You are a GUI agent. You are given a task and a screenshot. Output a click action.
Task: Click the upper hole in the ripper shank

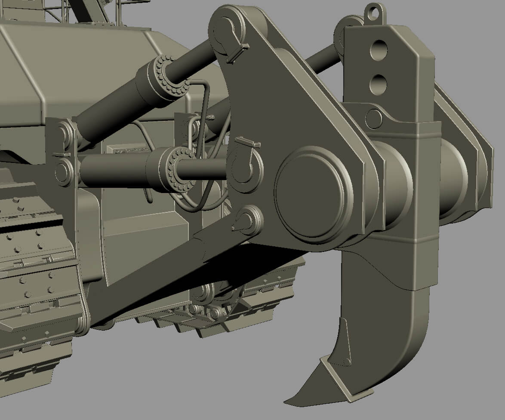(379, 49)
